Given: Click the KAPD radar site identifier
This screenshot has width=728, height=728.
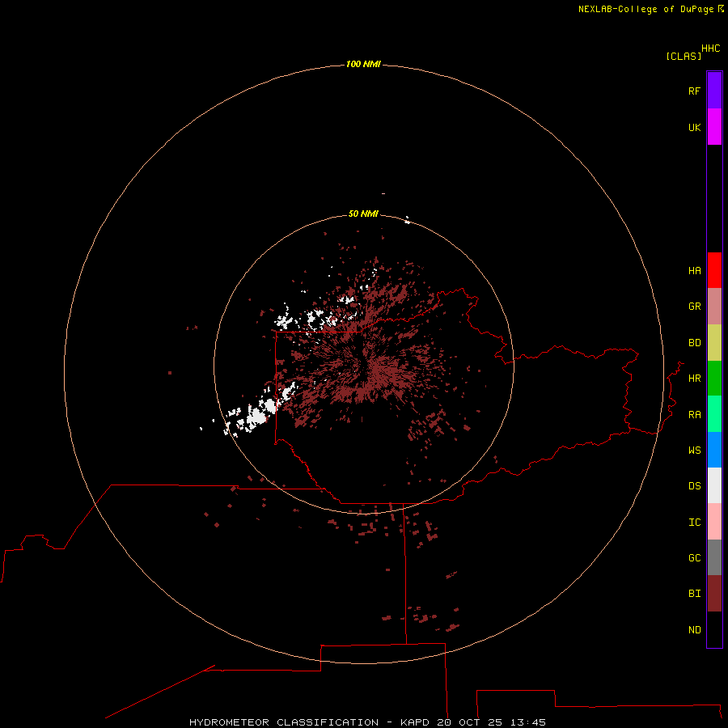Looking at the screenshot, I should 415,722.
